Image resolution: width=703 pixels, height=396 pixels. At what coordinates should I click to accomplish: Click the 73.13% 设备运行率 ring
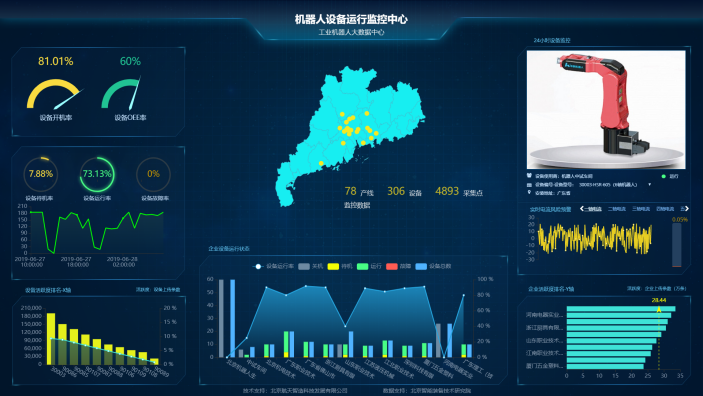pos(97,174)
